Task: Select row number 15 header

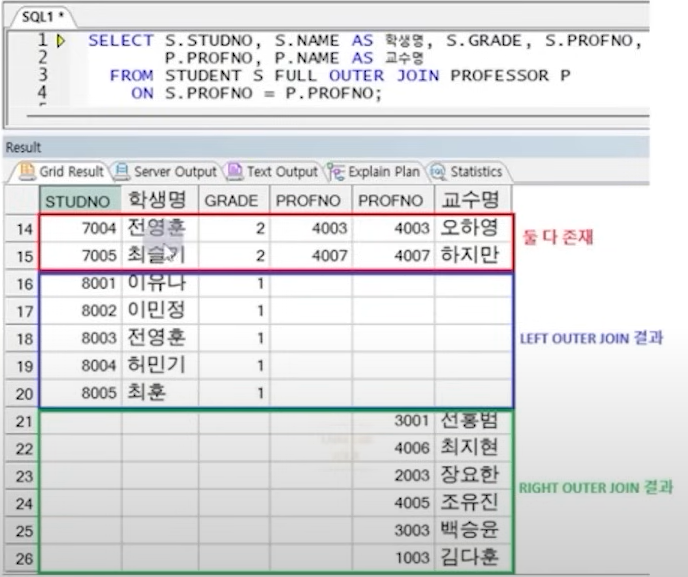Action: [22, 256]
